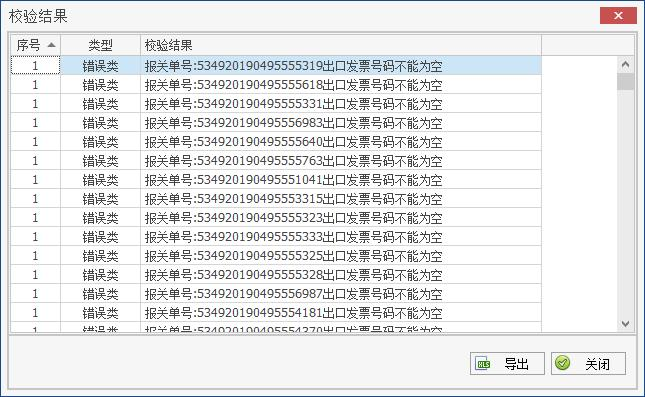Screen dimensions: 645x397
Task: Select row with 报关单号 534920190495555640
Action: point(276,142)
